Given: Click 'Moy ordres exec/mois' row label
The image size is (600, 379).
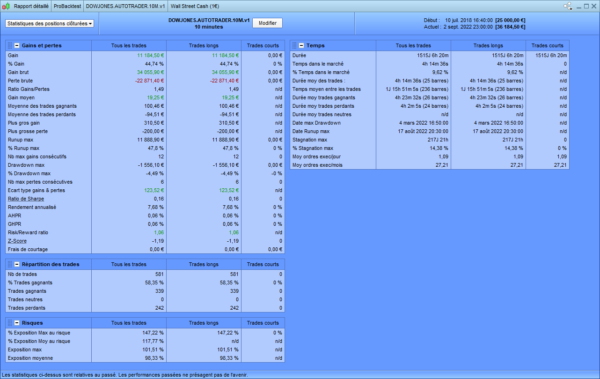Looking at the screenshot, I should point(318,165).
